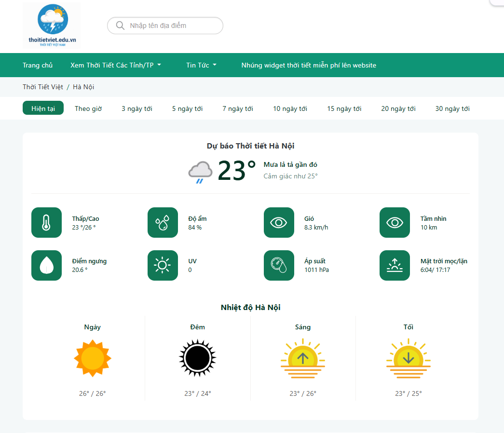Click the Tầm nhìn eye icon
This screenshot has width=504, height=433.
(395, 222)
